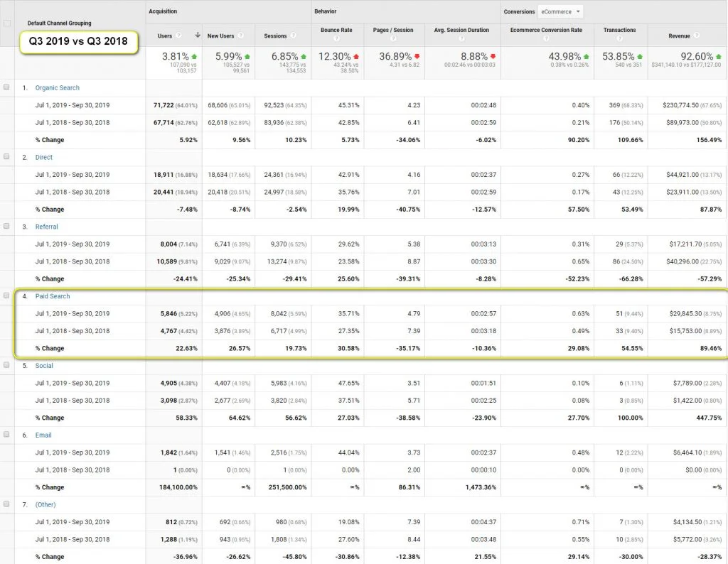Viewport: 728px width, 564px height.
Task: Click red down arrow beside 36.89% Pages/Session
Action: pos(417,57)
